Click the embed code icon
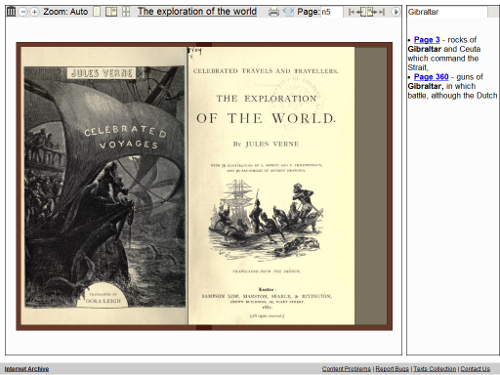This screenshot has height=375, width=500. [x=288, y=12]
